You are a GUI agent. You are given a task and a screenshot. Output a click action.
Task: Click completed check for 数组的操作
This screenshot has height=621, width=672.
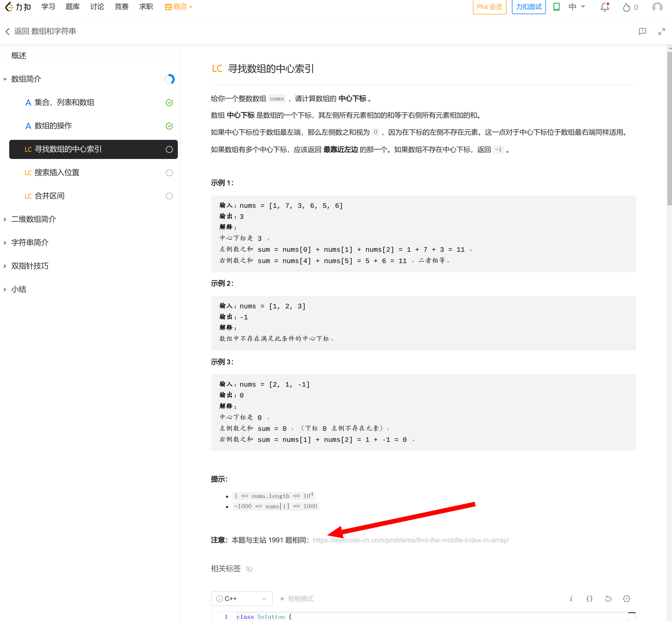coord(169,126)
